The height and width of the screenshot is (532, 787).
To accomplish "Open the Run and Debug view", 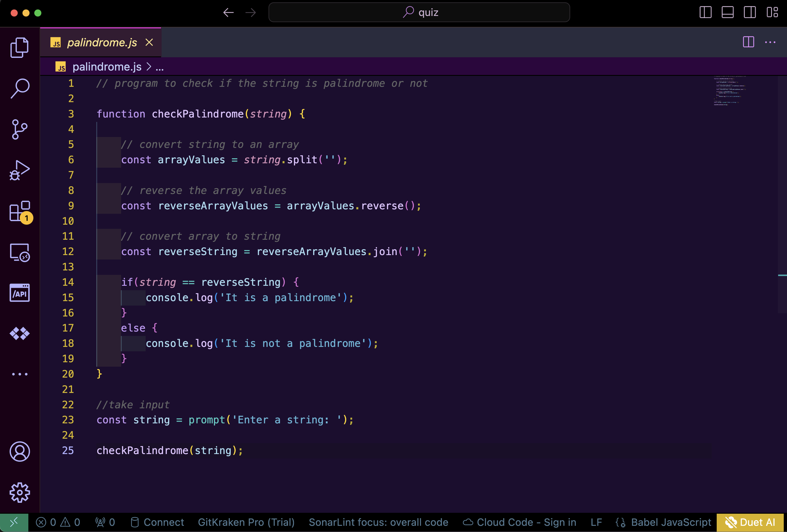I will 19,170.
